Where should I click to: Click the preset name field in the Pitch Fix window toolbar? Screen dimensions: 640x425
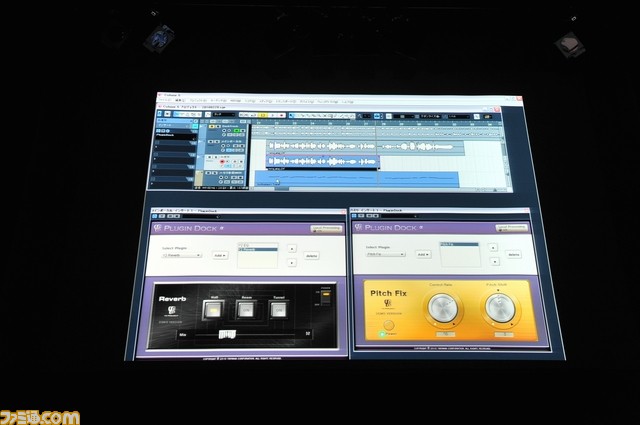coord(399,216)
